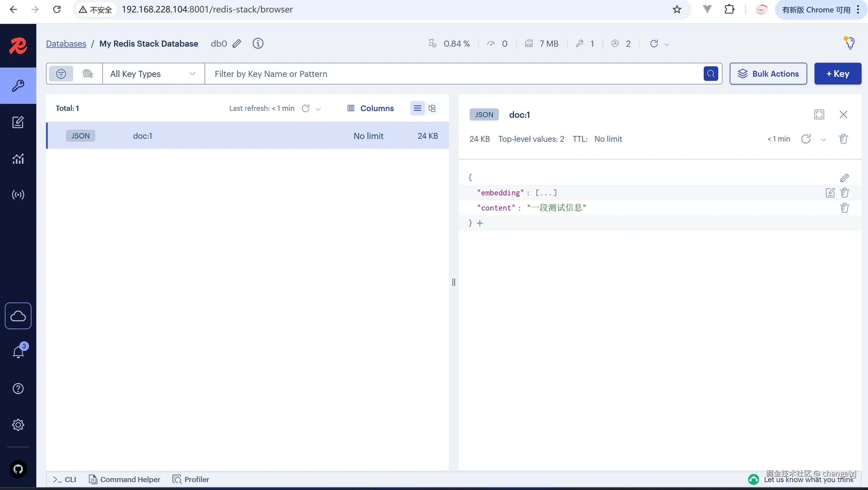Viewport: 868px width, 490px height.
Task: Delete the content field with trash icon
Action: click(844, 208)
